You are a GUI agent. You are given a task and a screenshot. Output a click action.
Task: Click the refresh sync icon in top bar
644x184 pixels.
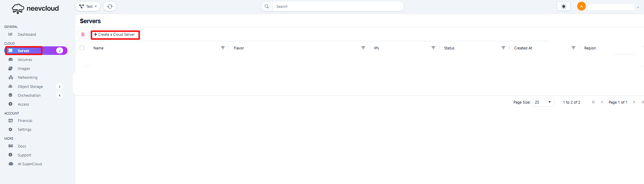tap(110, 6)
